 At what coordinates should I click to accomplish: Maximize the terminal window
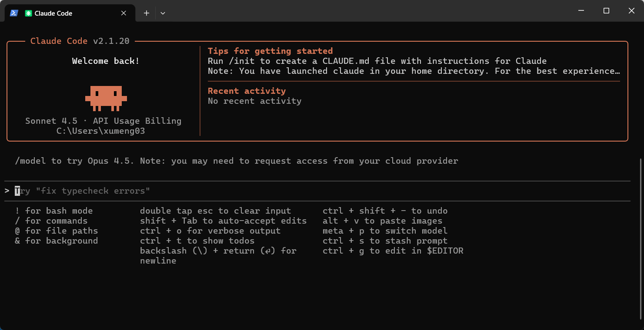606,11
